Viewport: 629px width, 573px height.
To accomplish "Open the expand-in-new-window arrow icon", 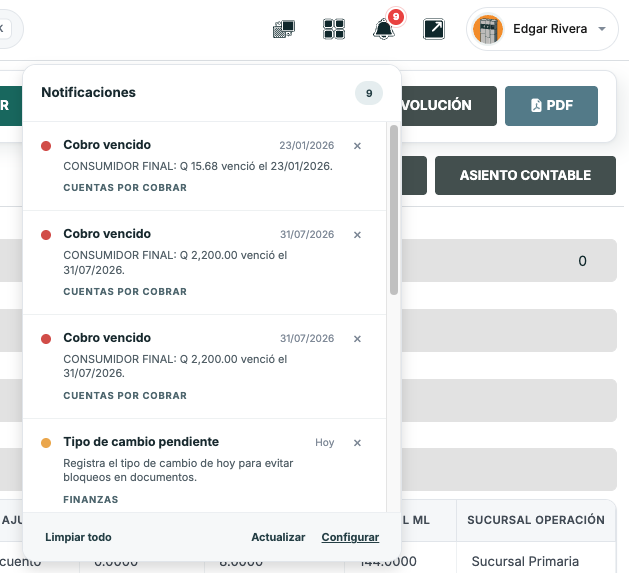I will (434, 29).
